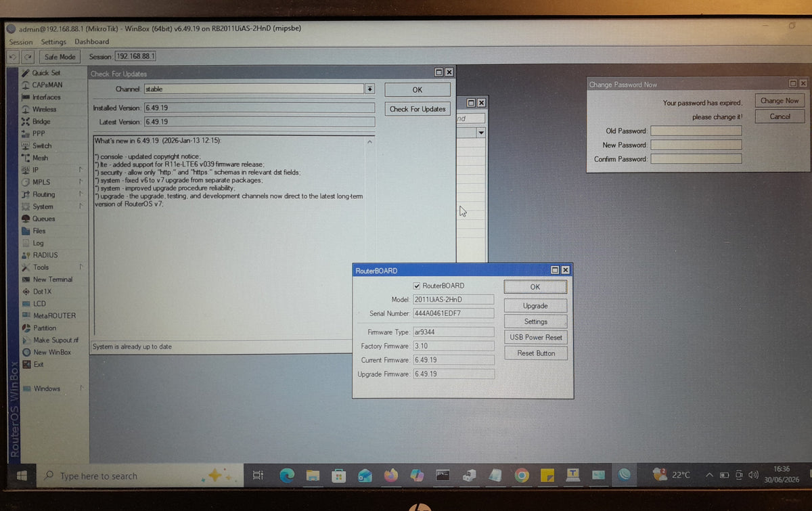Open Firefox from the taskbar
Screen dimensions: 812x511
point(390,475)
